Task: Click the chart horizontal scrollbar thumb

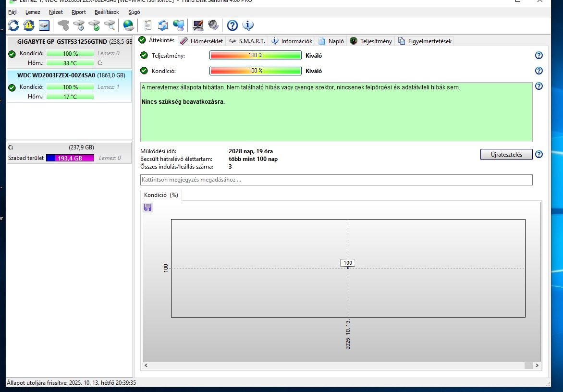Action: (528, 366)
